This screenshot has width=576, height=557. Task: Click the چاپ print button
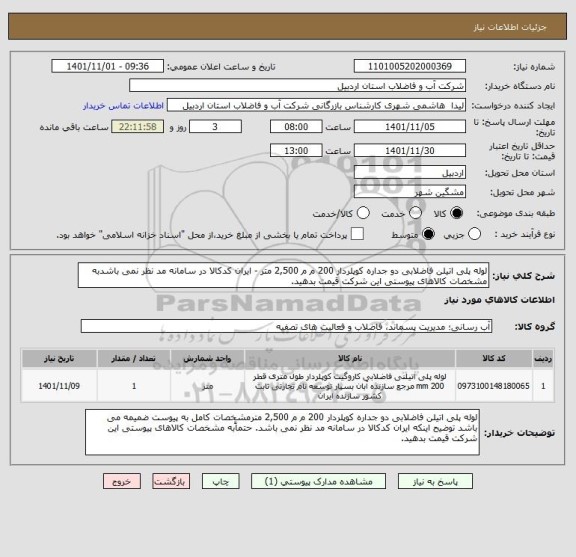coord(221,481)
